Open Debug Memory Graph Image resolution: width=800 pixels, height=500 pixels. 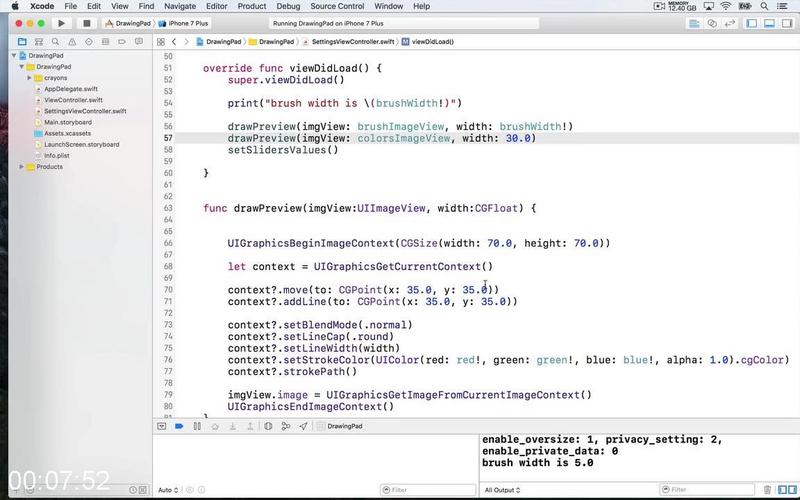[x=286, y=426]
